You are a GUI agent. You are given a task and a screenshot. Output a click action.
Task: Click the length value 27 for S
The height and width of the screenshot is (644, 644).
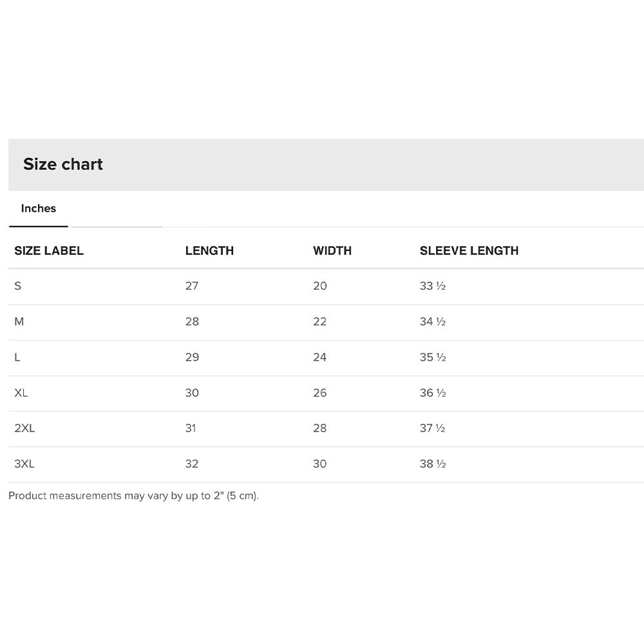(x=192, y=286)
